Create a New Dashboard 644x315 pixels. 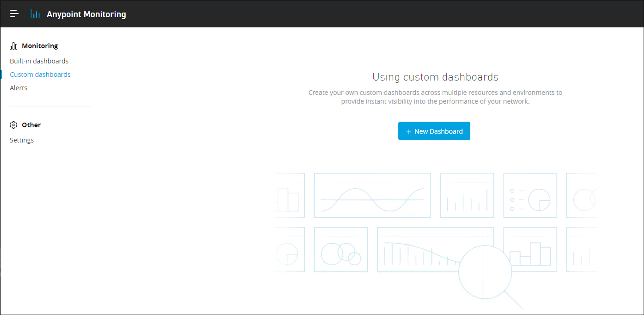coord(434,131)
